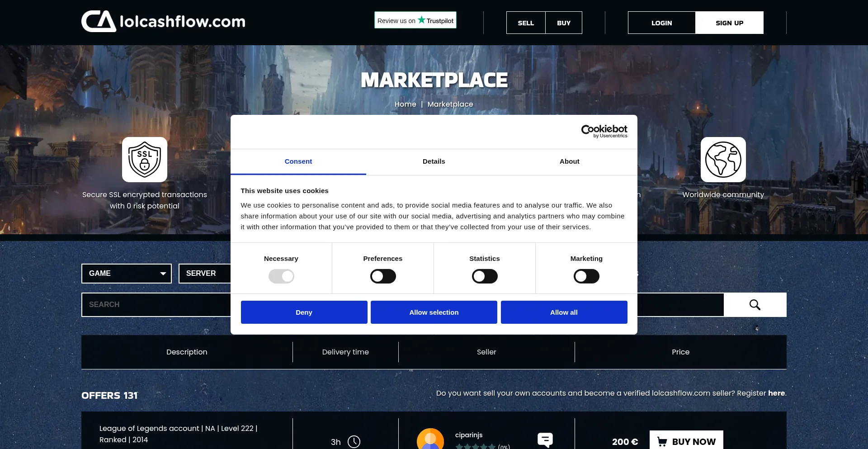Click the SSL secure transactions shield icon
The height and width of the screenshot is (449, 868).
point(144,159)
